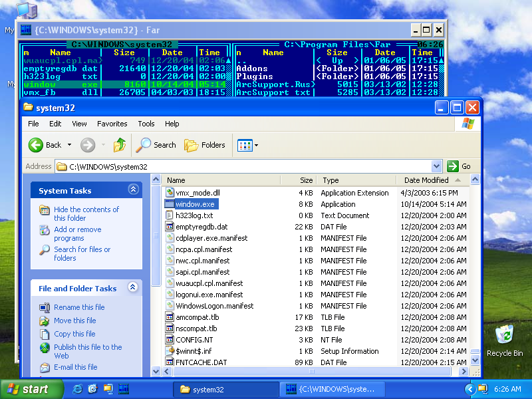Screen dimensions: 532x399
Task: Click Search for files or folders link
Action: pyautogui.click(x=82, y=254)
